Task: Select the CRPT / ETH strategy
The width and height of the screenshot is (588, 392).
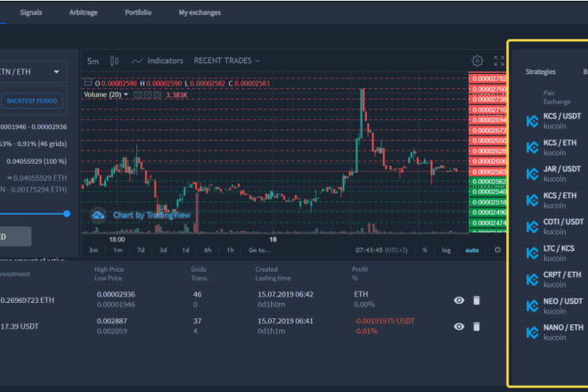Action: coord(562,274)
